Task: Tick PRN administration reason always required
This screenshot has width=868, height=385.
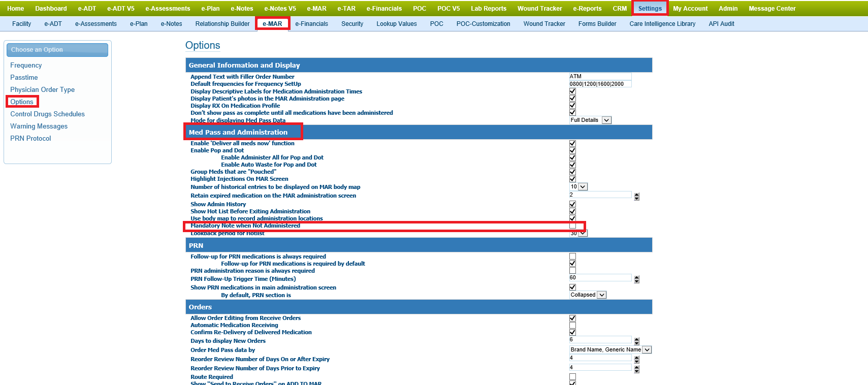Action: pos(572,271)
